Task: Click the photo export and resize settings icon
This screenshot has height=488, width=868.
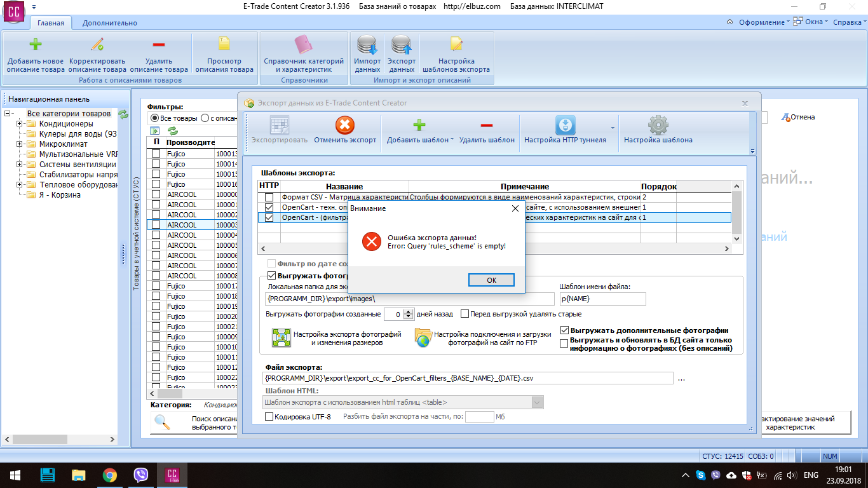Action: pos(281,337)
